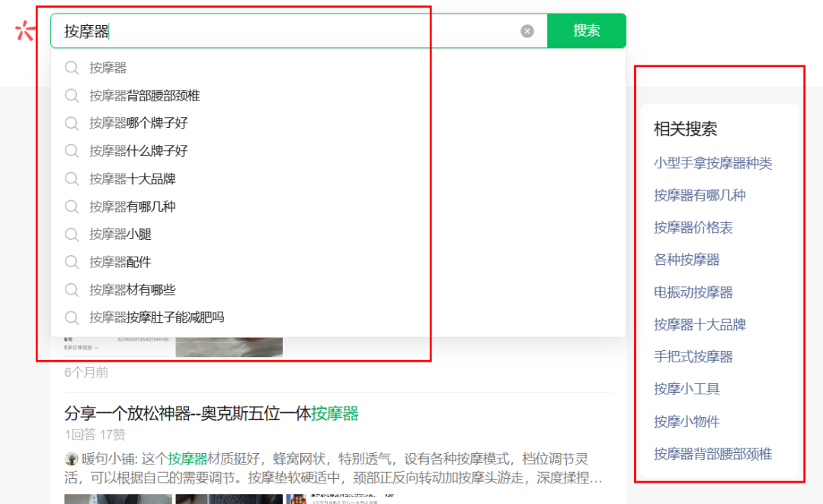Choose suggestion 按摩器什么牌子好

click(x=138, y=151)
